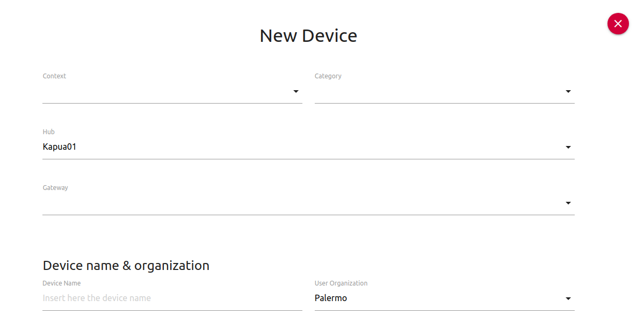Expand the Hub list using its arrow
The width and height of the screenshot is (644, 329).
point(568,148)
